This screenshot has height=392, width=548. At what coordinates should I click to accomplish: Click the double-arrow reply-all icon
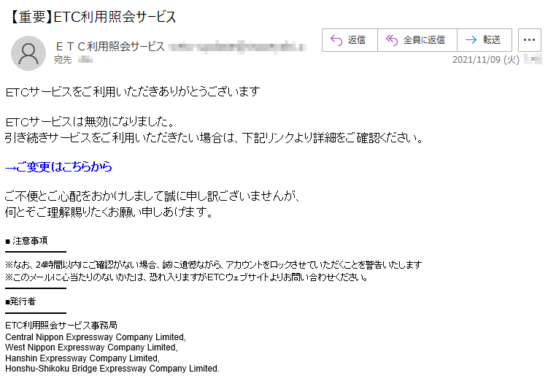[392, 40]
